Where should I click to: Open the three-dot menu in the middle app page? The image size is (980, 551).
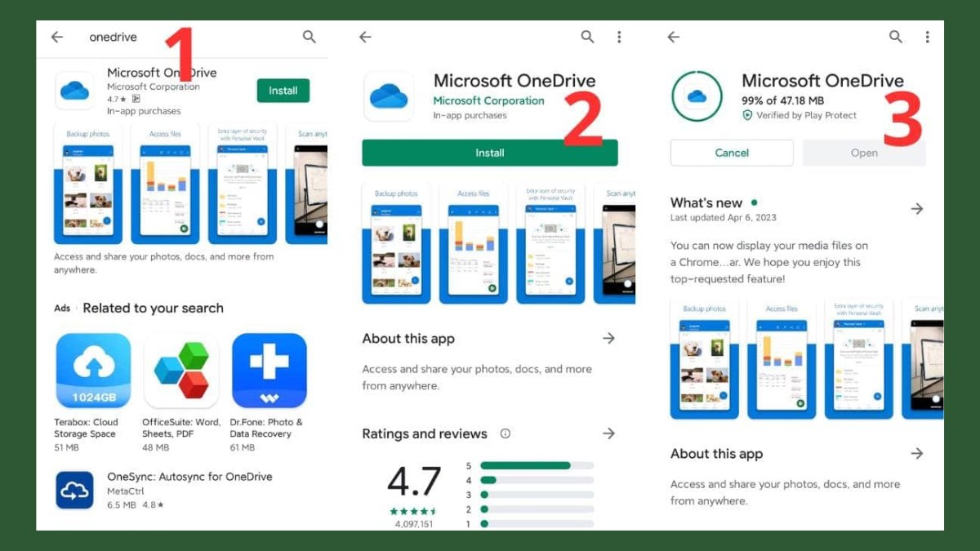pos(619,37)
